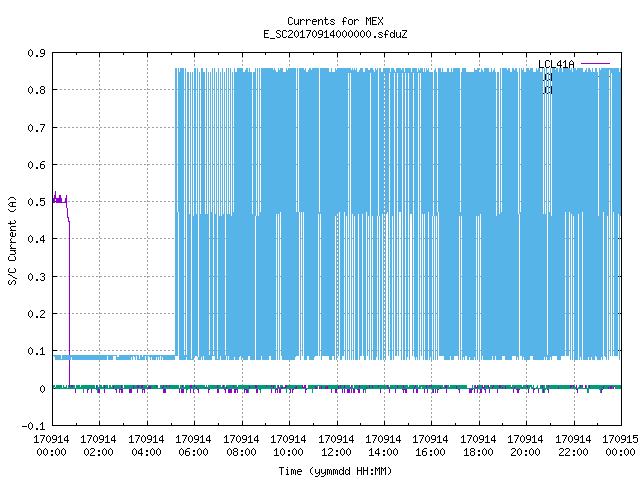
Task: Click the x-axis time label '14:00'
Action: (x=383, y=452)
